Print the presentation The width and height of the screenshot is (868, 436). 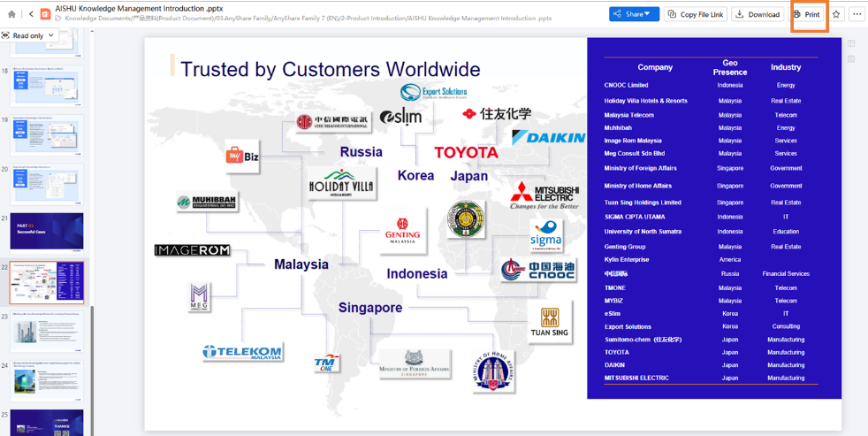click(806, 14)
